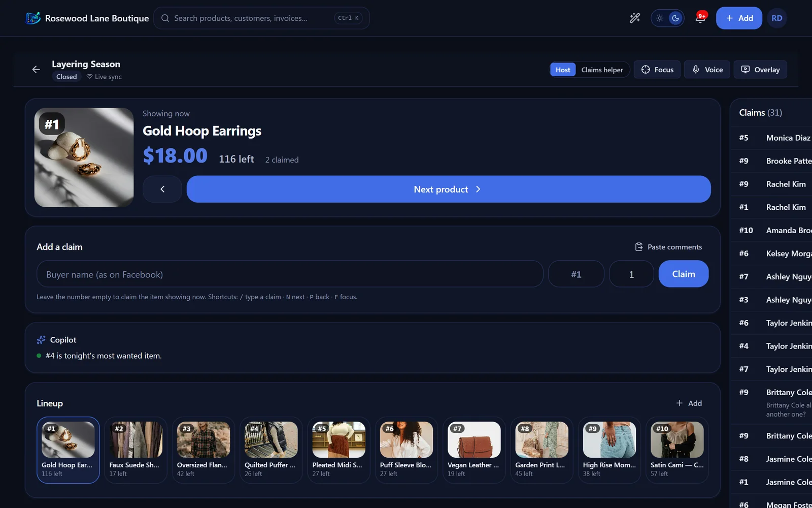812x508 pixels.
Task: Select High Rise Mom lineup card #9
Action: pyautogui.click(x=610, y=450)
